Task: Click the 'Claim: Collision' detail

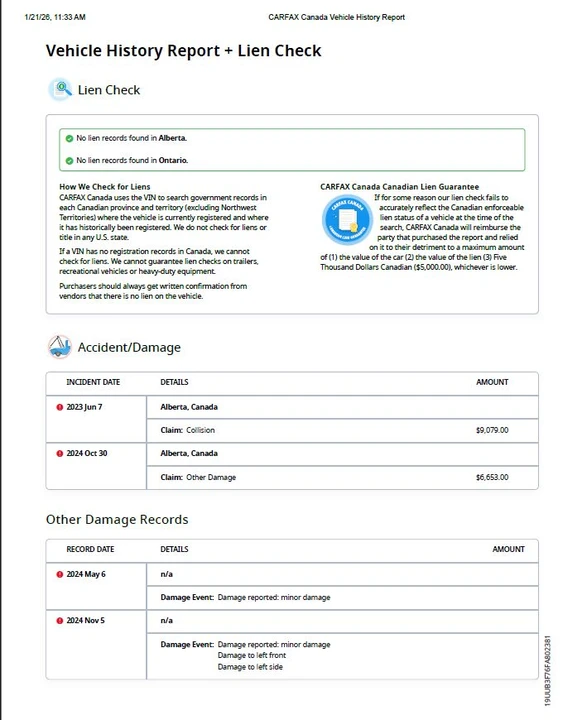Action: click(187, 430)
